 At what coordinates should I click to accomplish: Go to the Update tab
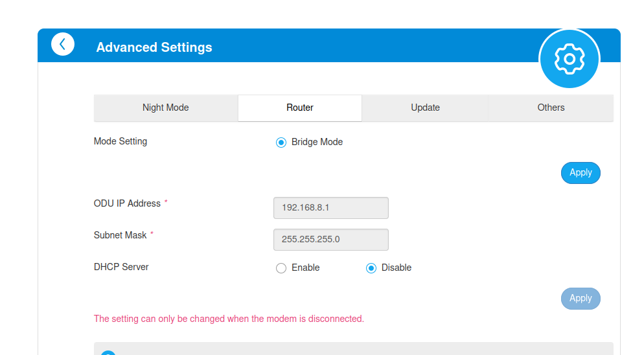(x=425, y=108)
